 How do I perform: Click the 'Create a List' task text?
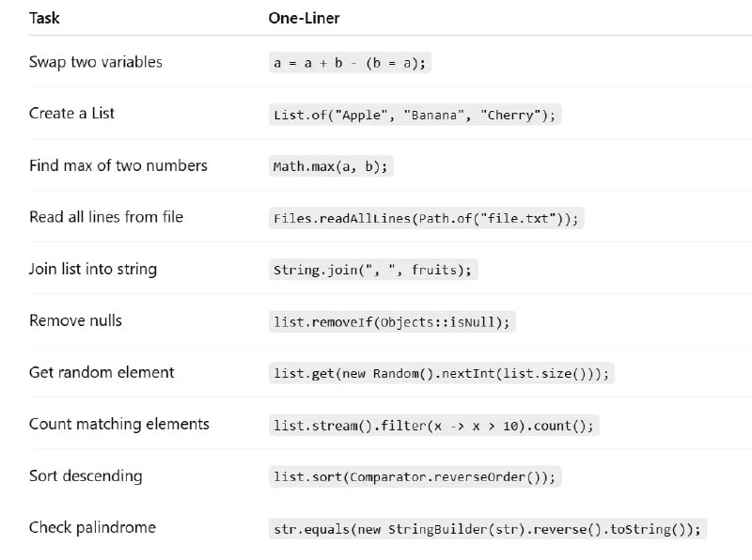[x=71, y=114]
